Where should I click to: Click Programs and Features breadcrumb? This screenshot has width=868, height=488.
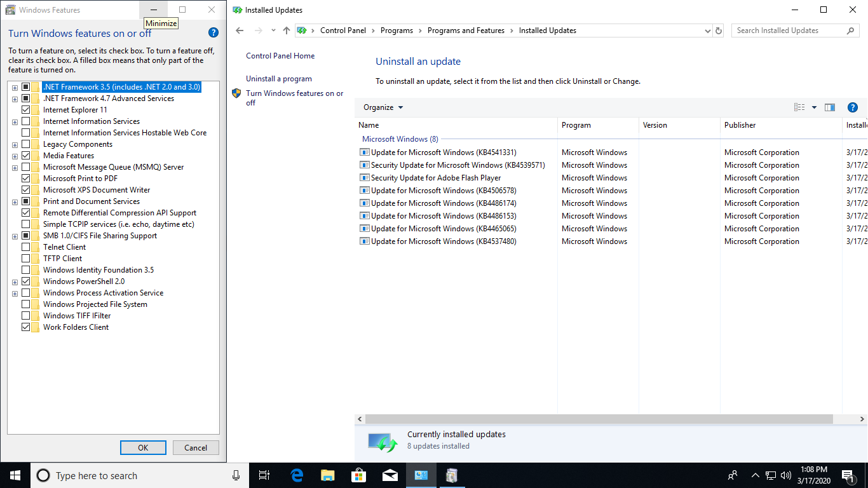466,30
